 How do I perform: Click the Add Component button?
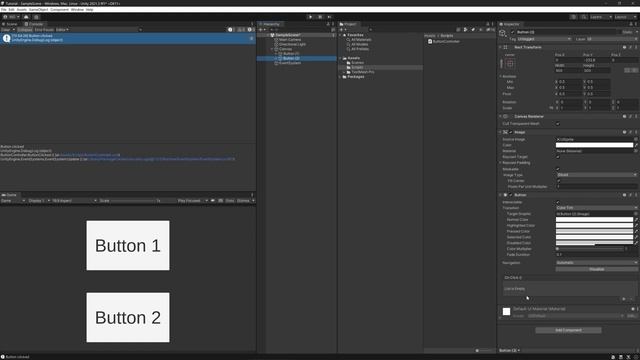(x=568, y=330)
